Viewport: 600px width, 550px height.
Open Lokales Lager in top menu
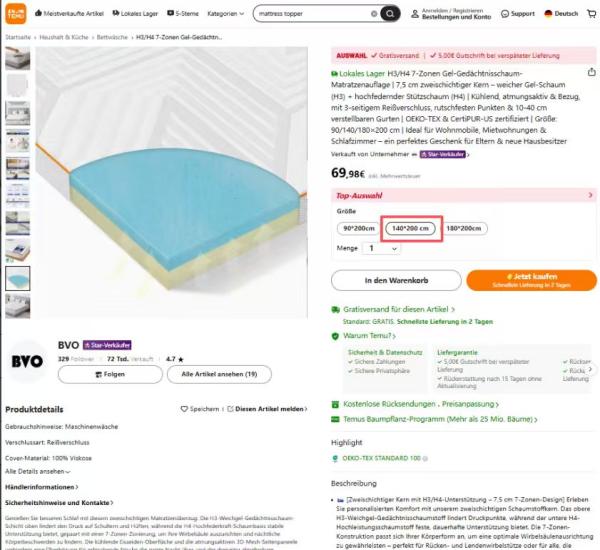click(135, 13)
